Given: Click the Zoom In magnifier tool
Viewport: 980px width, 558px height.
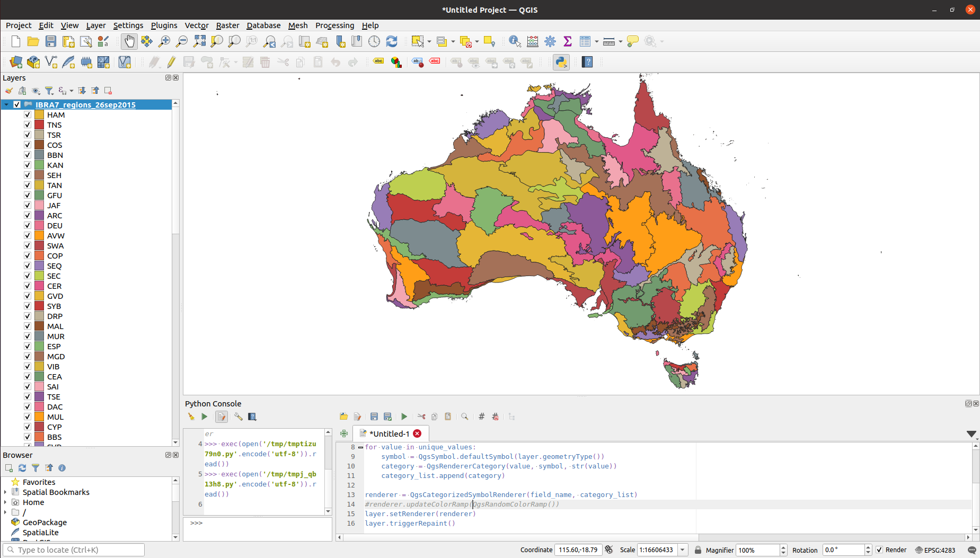Looking at the screenshot, I should click(164, 41).
